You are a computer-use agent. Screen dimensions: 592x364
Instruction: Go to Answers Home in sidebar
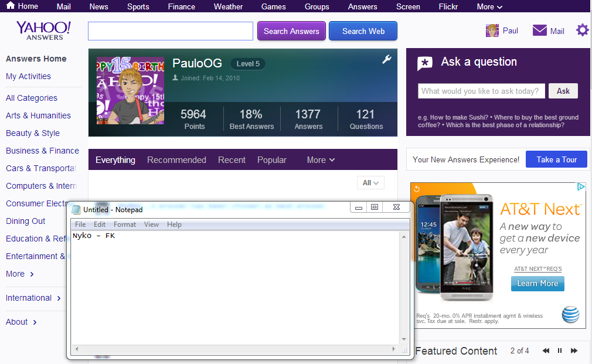[x=36, y=59]
